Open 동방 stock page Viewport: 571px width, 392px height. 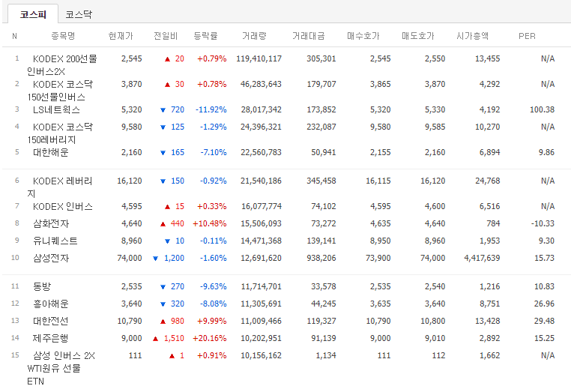point(42,286)
